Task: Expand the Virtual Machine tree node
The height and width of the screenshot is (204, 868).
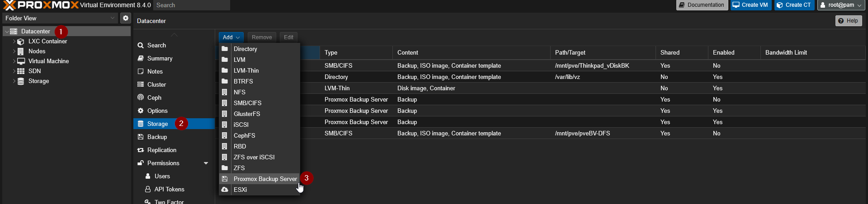Action: coord(14,61)
